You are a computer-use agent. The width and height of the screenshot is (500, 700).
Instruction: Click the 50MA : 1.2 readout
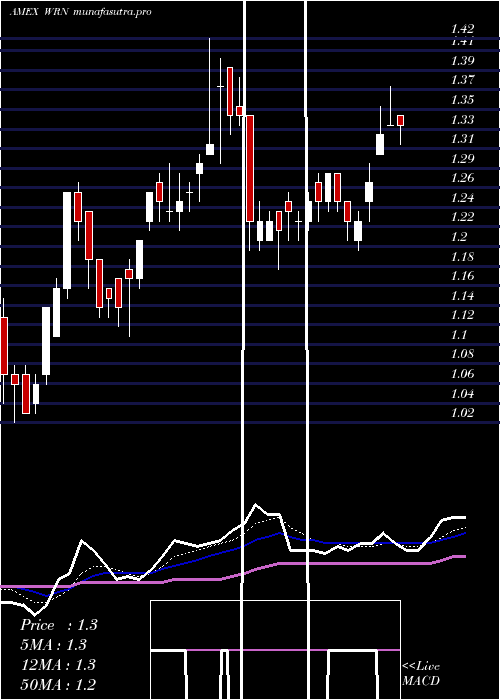point(58,684)
